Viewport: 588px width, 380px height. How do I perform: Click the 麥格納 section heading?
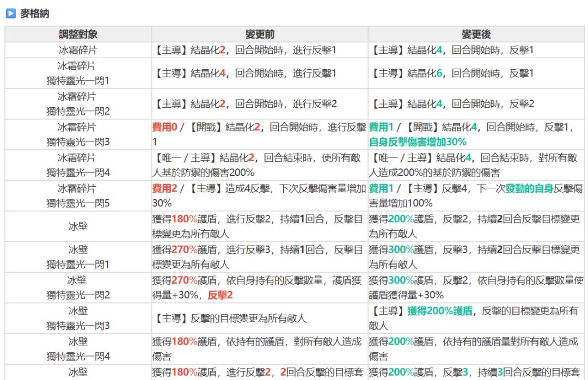point(34,14)
